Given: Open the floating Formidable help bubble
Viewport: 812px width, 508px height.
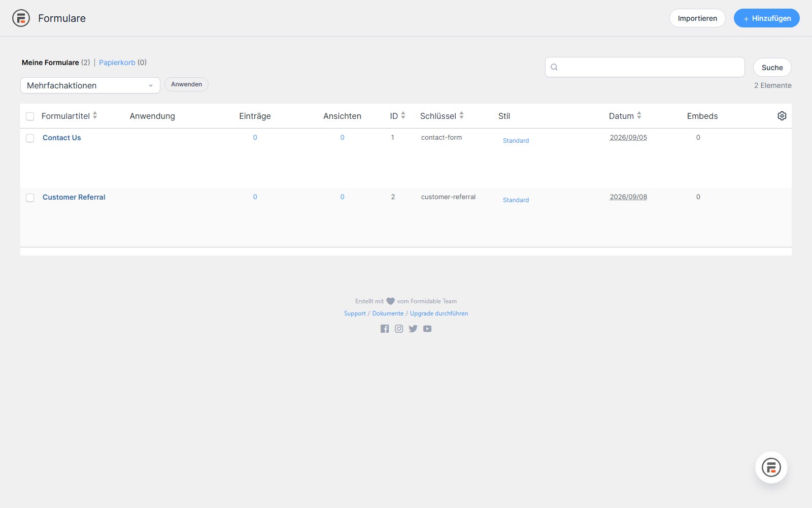Looking at the screenshot, I should (771, 467).
